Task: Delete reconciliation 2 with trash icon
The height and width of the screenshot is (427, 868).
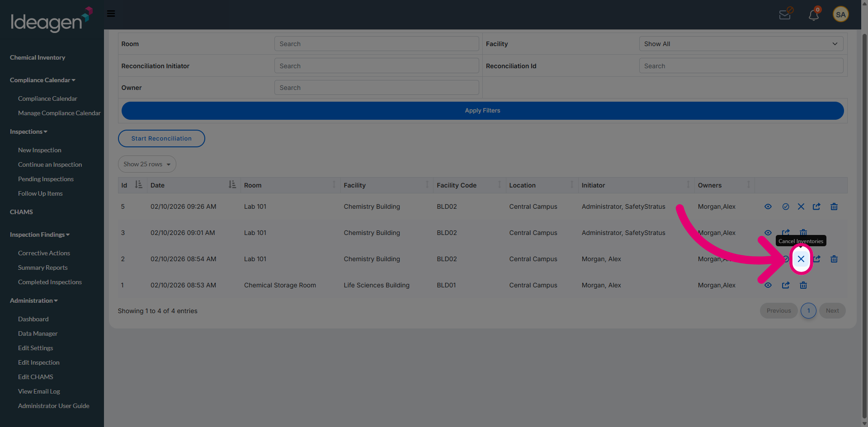Action: [834, 259]
